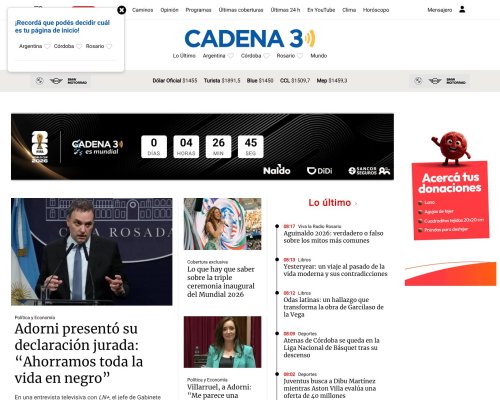Toggle Rosario heart in the popup
The height and width of the screenshot is (400, 500).
point(109,46)
